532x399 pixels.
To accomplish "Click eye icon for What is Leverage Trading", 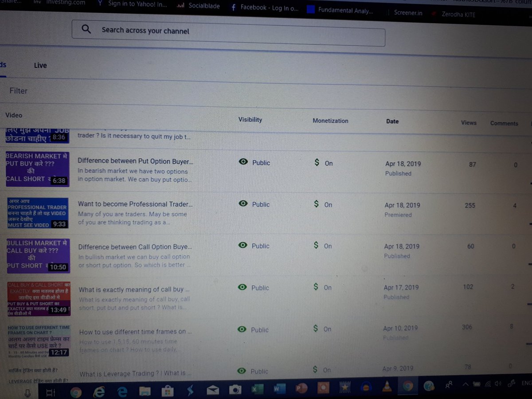I will click(x=241, y=370).
